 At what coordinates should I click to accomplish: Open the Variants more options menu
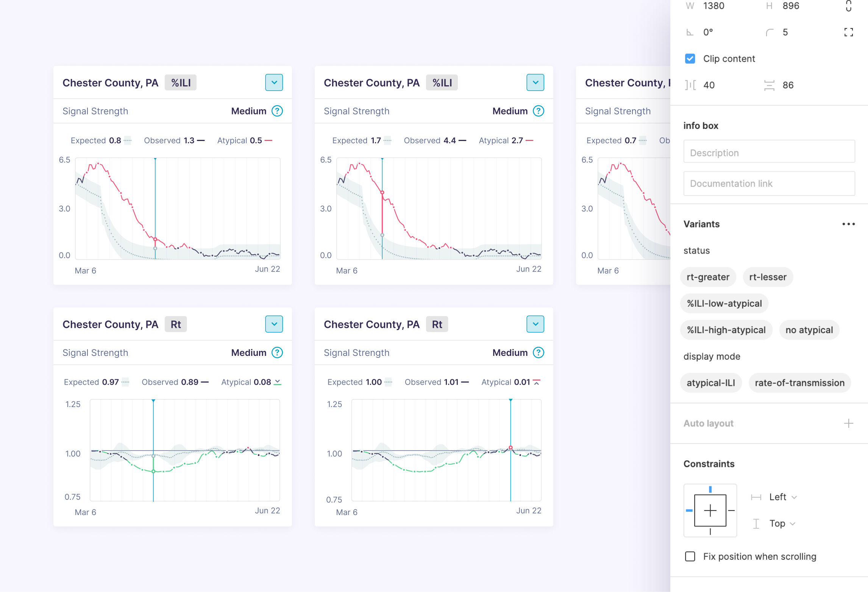click(848, 224)
